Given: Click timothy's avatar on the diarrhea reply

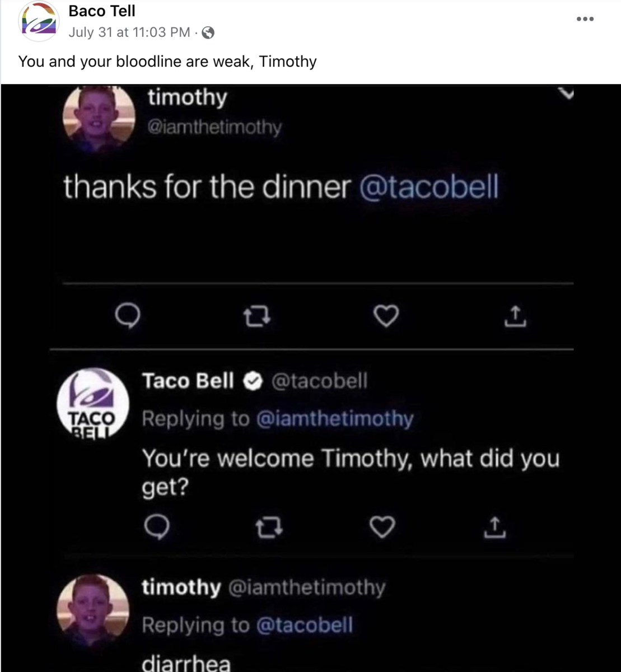Looking at the screenshot, I should click(x=94, y=609).
